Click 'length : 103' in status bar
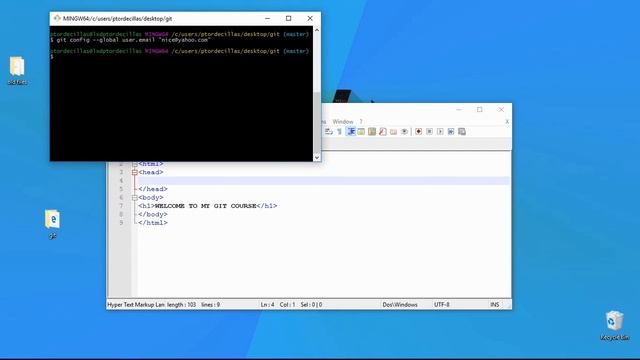 coord(181,304)
